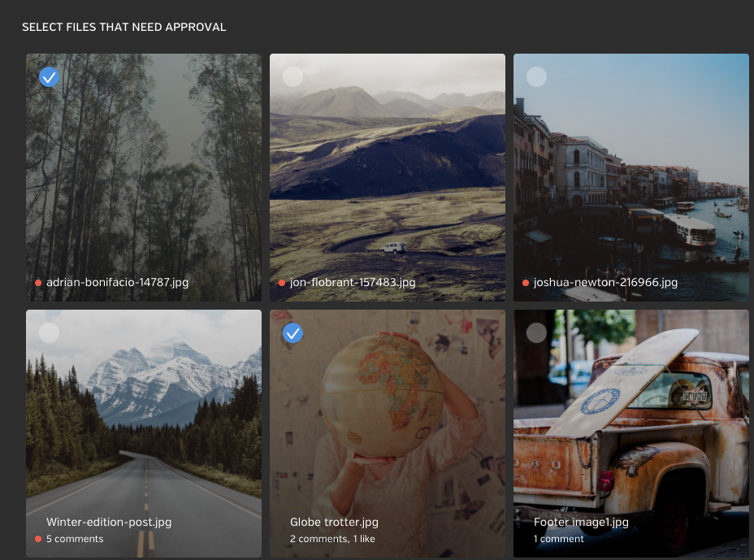Image resolution: width=754 pixels, height=560 pixels.
Task: Click the Select Files That Need Approval heading
Action: 124,27
